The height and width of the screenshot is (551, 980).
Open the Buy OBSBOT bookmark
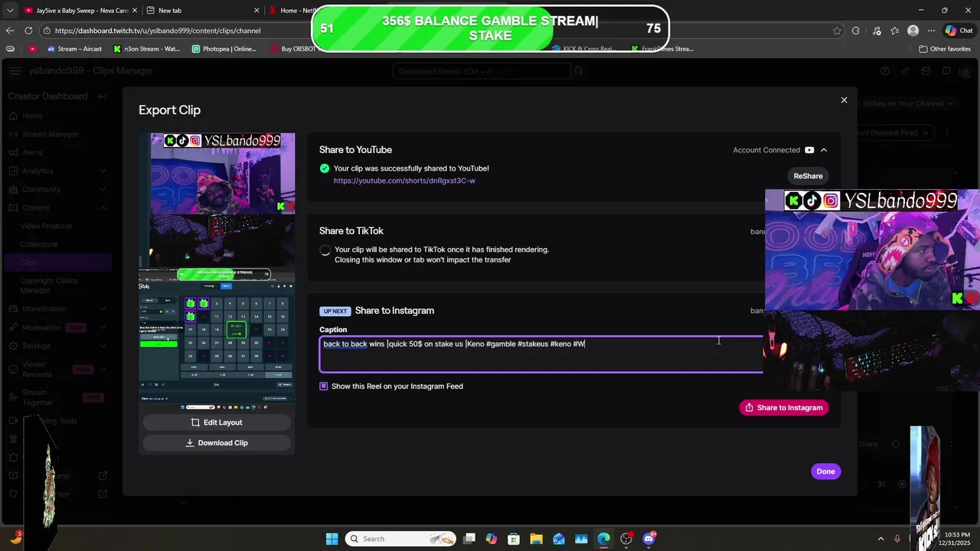292,49
